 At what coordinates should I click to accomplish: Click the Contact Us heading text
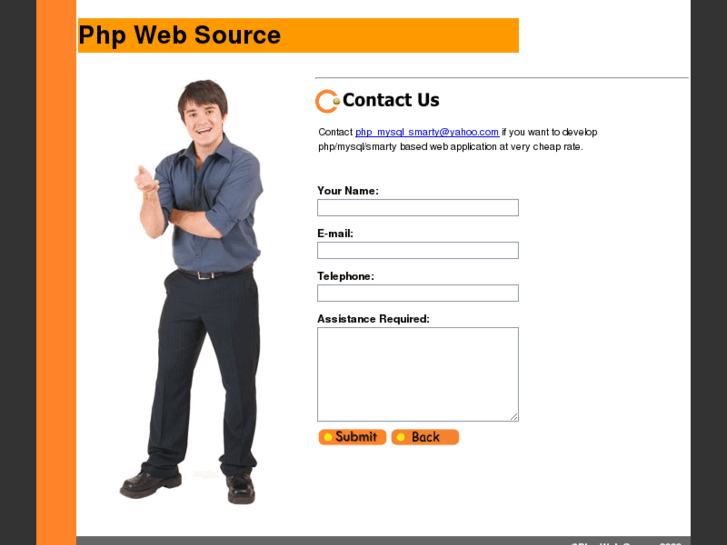click(391, 100)
